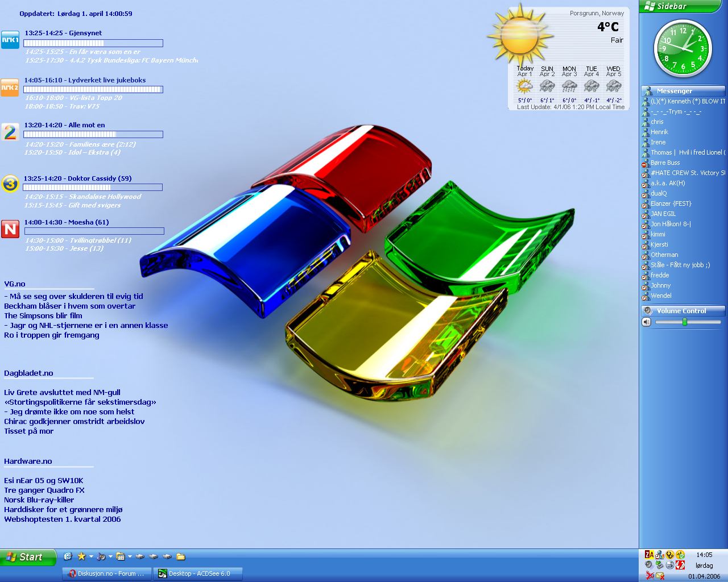Click the TVNorge N channel logo
This screenshot has width=728, height=582.
pyautogui.click(x=10, y=228)
